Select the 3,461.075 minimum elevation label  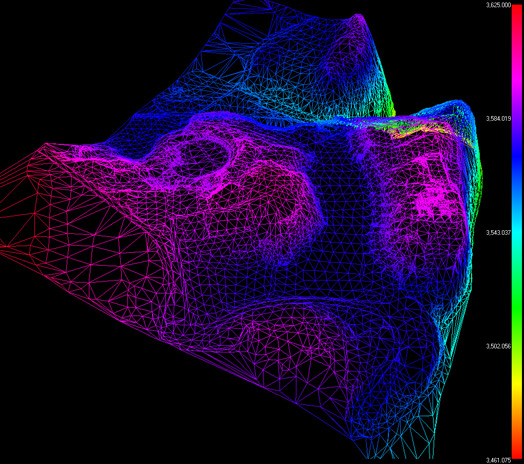point(499,460)
